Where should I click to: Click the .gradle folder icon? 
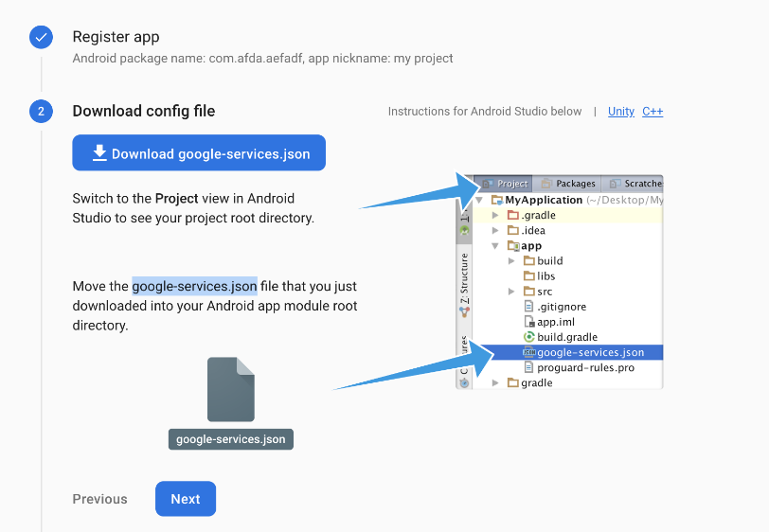(x=513, y=215)
